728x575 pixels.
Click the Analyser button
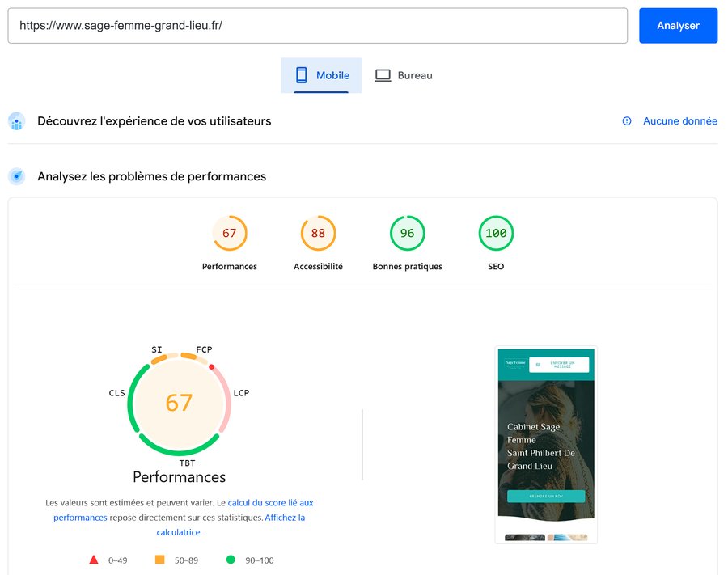click(678, 25)
